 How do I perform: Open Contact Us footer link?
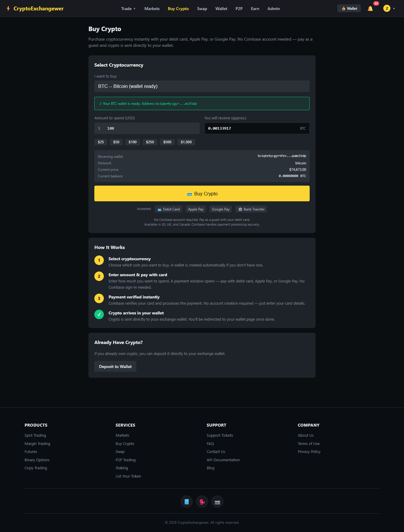216,452
